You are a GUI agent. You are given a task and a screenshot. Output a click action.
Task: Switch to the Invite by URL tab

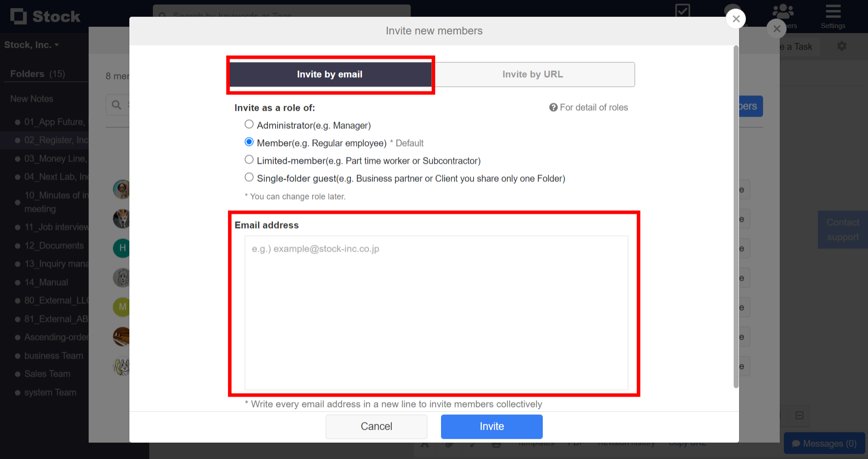point(532,74)
